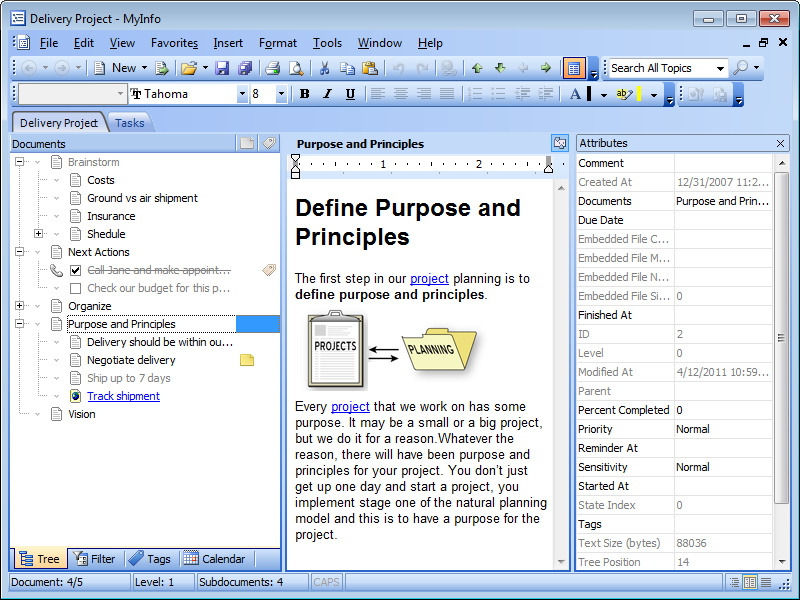Open Print Preview icon
This screenshot has height=600, width=800.
(296, 68)
